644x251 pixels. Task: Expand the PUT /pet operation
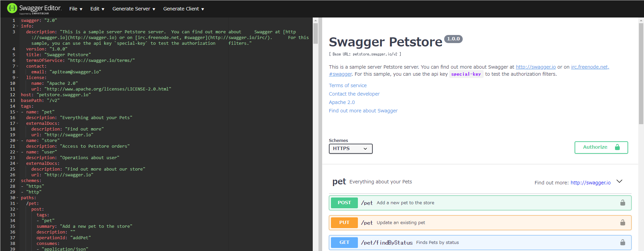[480, 223]
